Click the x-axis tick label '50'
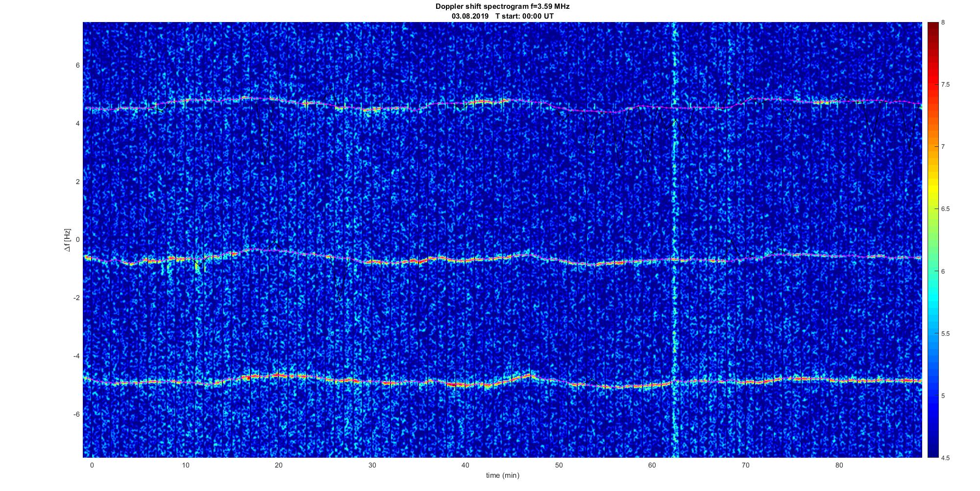Viewport: 980px width, 491px height. 559,465
